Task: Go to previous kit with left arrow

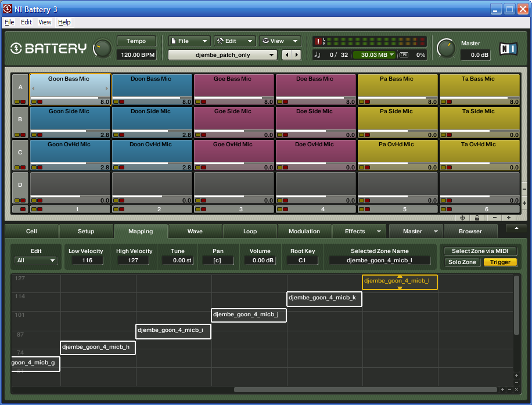Action: click(x=287, y=55)
